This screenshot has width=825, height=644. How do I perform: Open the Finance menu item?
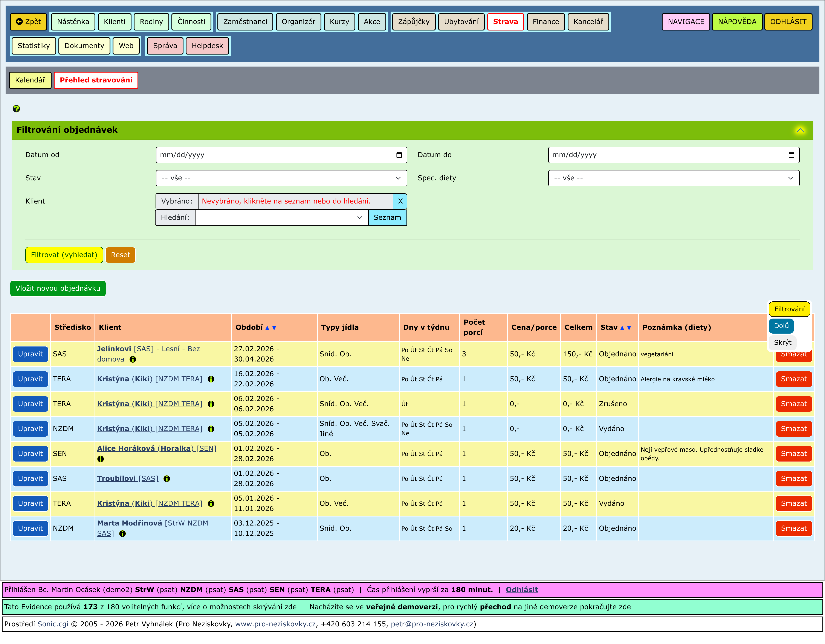click(545, 21)
